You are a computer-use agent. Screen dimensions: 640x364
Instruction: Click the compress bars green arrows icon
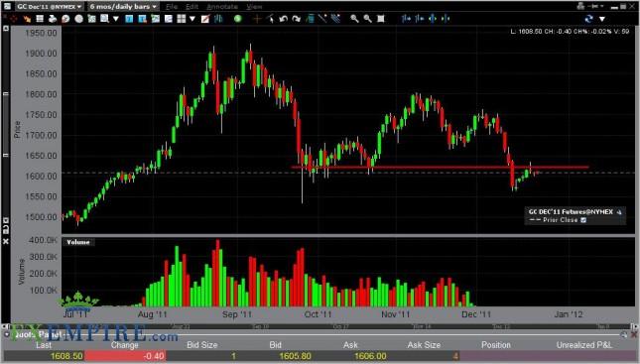click(446, 19)
